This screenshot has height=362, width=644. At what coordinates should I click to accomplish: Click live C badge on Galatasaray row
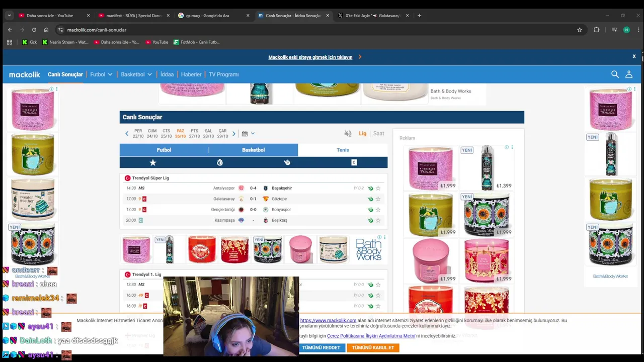[x=144, y=199]
